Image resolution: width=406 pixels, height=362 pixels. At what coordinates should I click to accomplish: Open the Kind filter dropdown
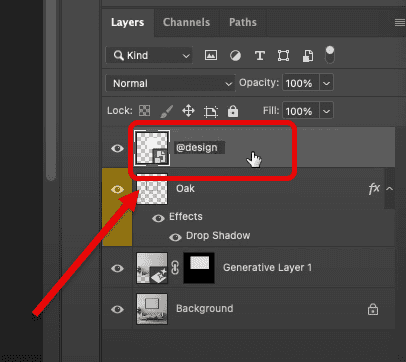pyautogui.click(x=149, y=55)
